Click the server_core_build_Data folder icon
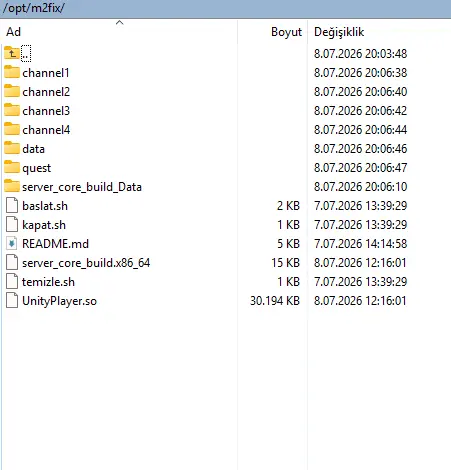The height and width of the screenshot is (470, 451). tap(12, 186)
